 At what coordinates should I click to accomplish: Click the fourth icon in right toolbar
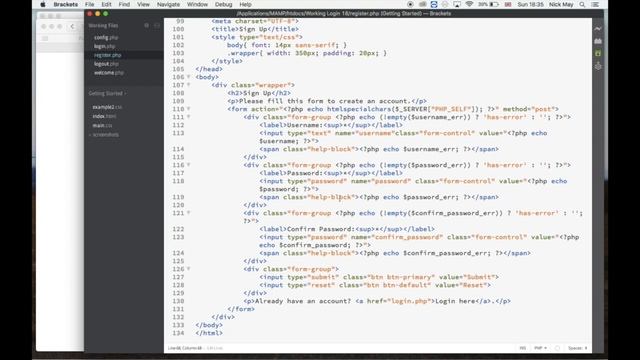tap(598, 66)
